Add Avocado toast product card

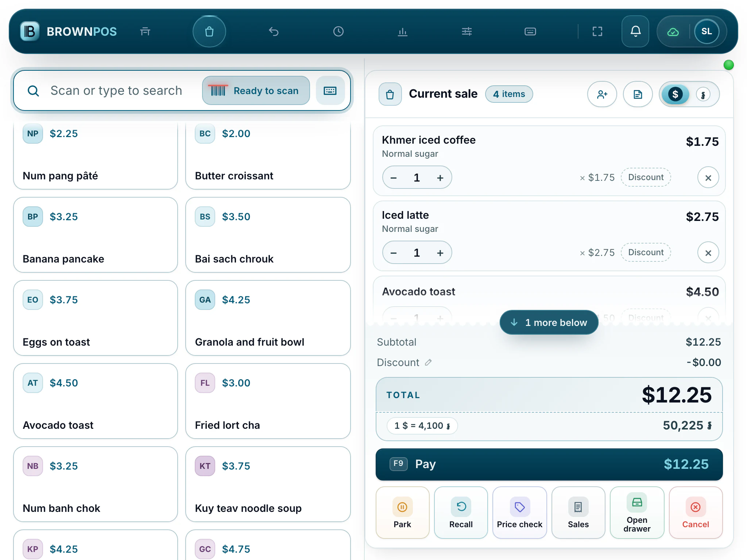[96, 401]
